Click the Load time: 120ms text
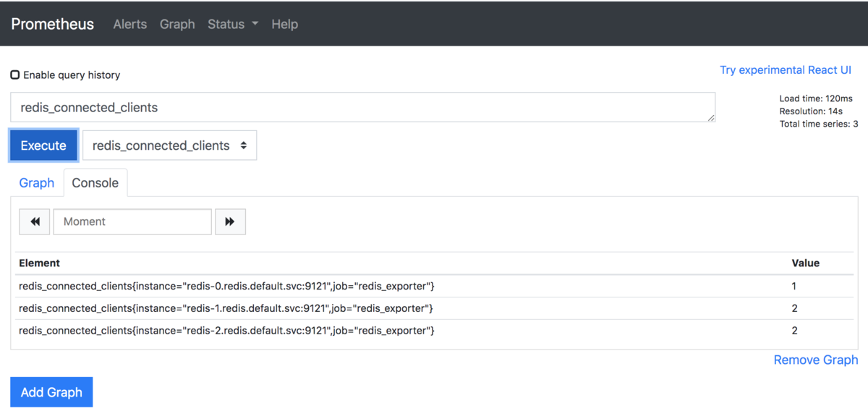Image resolution: width=868 pixels, height=419 pixels. (x=816, y=98)
